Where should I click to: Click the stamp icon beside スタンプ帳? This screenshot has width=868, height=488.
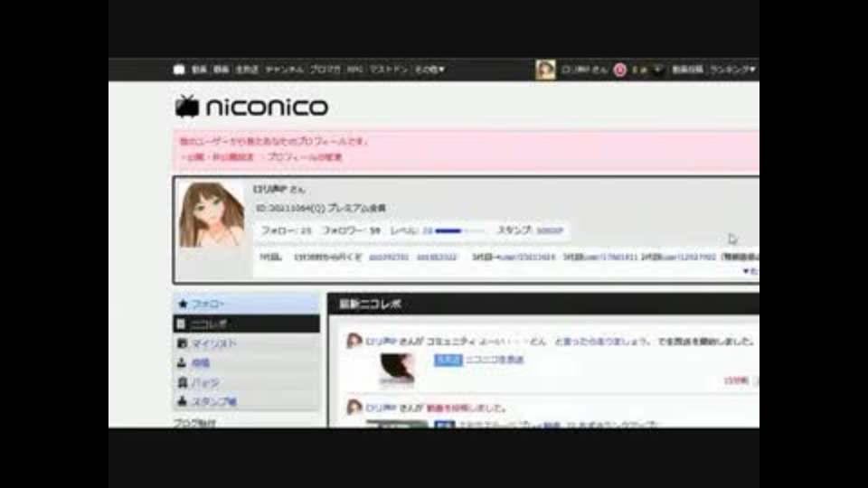(182, 401)
